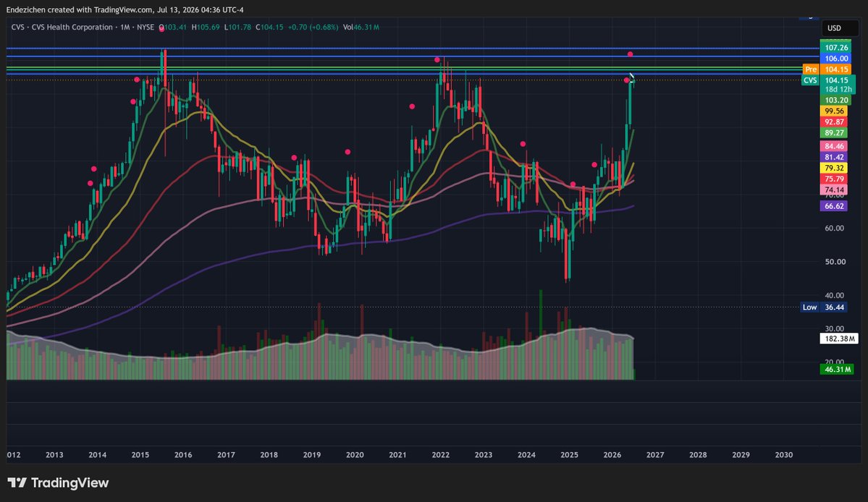The height and width of the screenshot is (502, 868).
Task: Click the 18d 12h countdown label
Action: (x=838, y=89)
